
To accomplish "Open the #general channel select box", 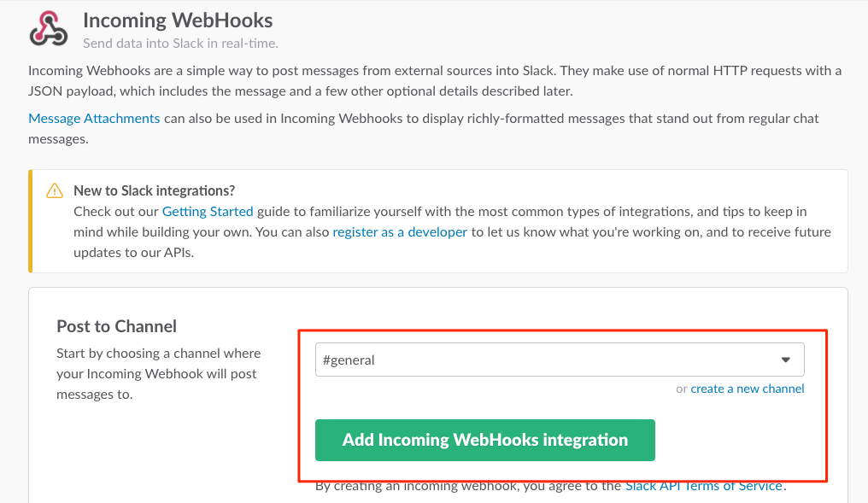I will [x=560, y=360].
